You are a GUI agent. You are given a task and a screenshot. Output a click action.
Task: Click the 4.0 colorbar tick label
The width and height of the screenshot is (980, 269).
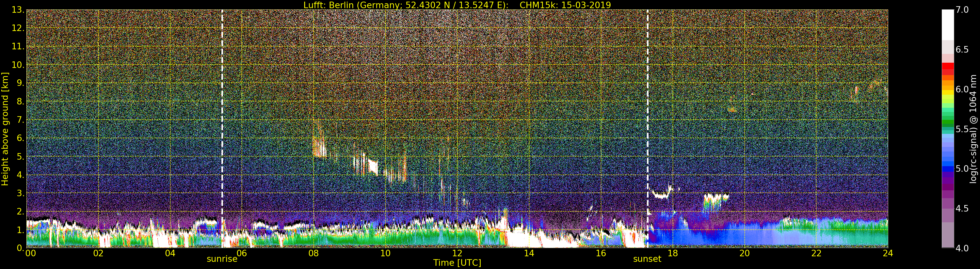point(962,248)
